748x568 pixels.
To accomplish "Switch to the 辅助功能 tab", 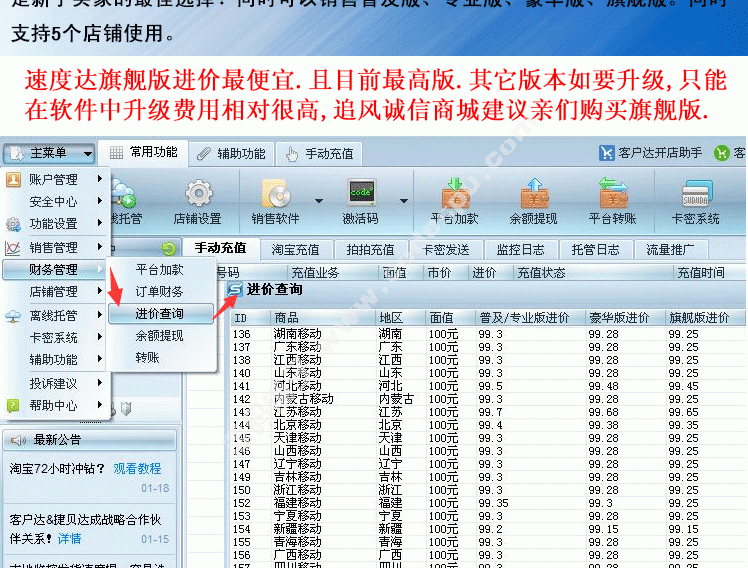I will [231, 153].
